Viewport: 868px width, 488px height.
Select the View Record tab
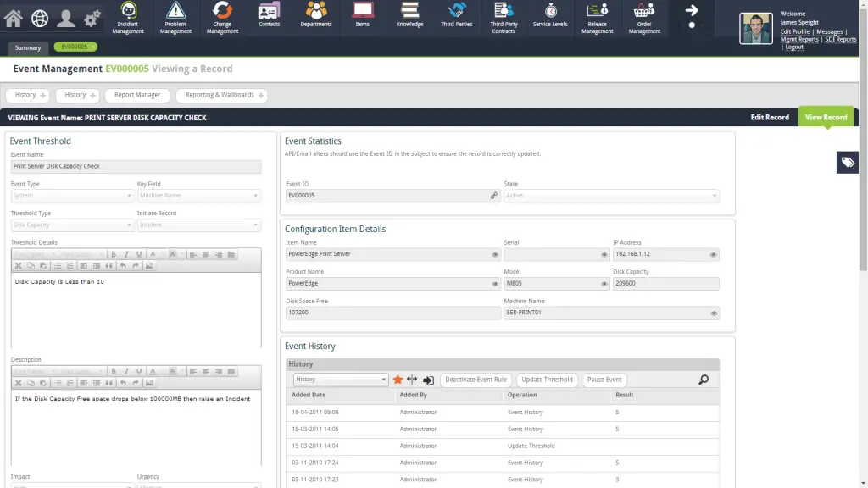point(826,117)
